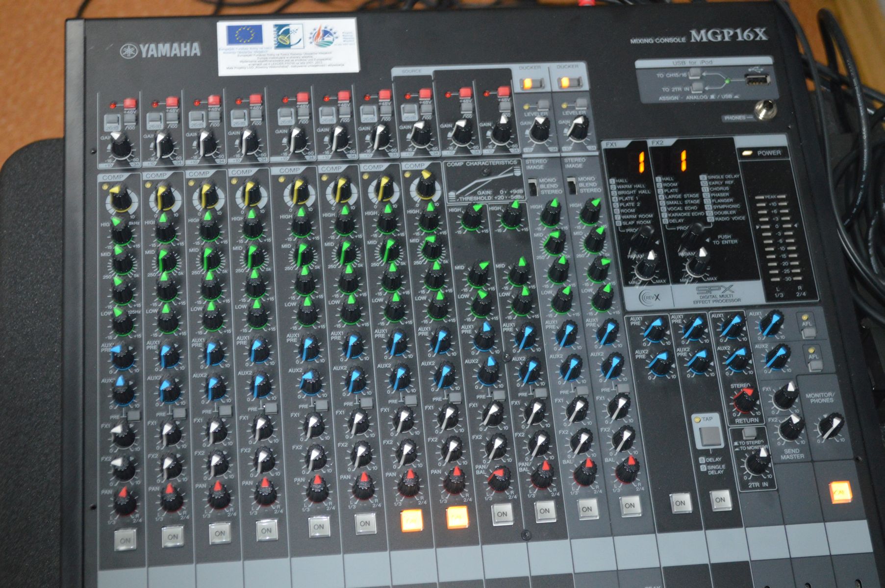Adjust the red STEREO RETURN knob

click(x=746, y=401)
